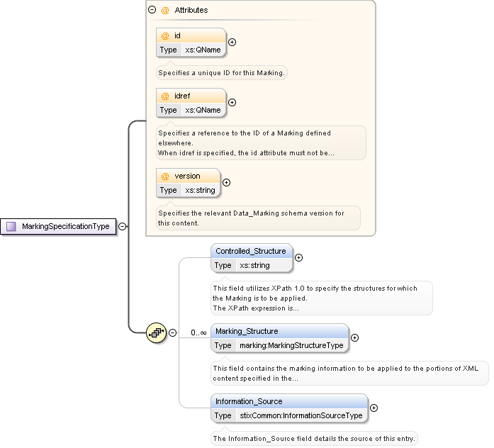Collapse the MarkingSpecificationType node
The image size is (494, 448).
122,226
